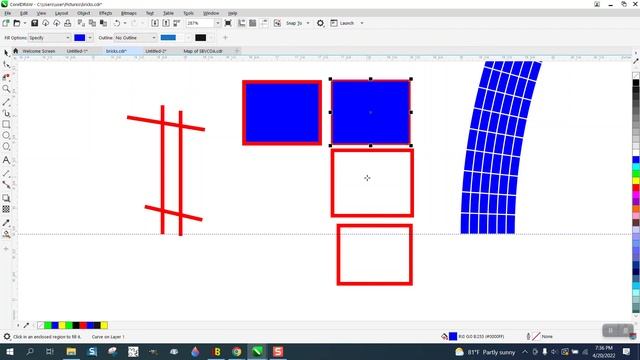Toggle Show Guidelines button
This screenshot has height=360, width=640.
(264, 23)
